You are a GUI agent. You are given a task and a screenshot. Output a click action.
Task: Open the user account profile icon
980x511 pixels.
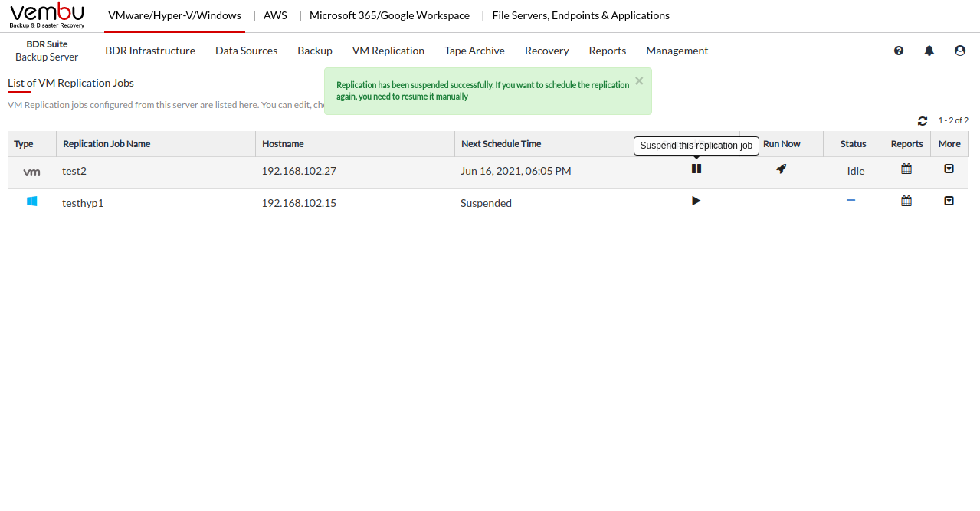[960, 51]
